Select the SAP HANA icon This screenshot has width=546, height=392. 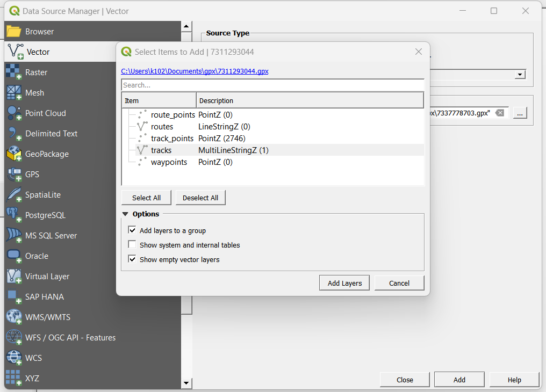coord(14,297)
